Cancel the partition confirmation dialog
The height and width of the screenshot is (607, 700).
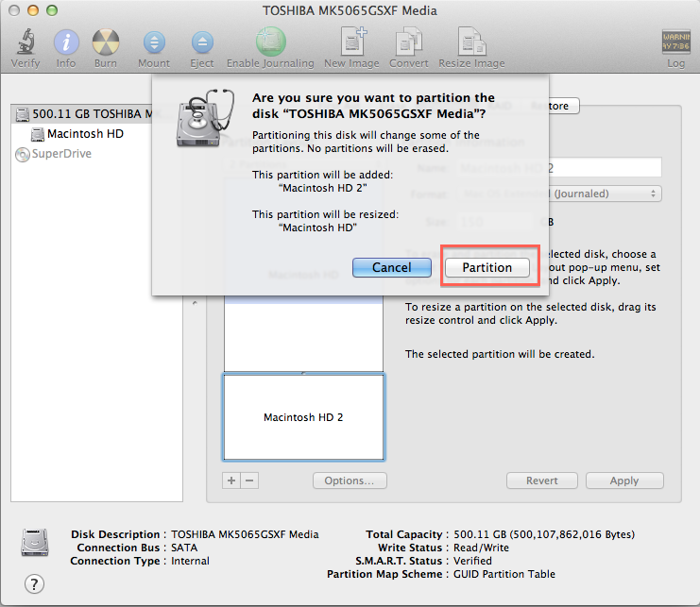pyautogui.click(x=391, y=267)
